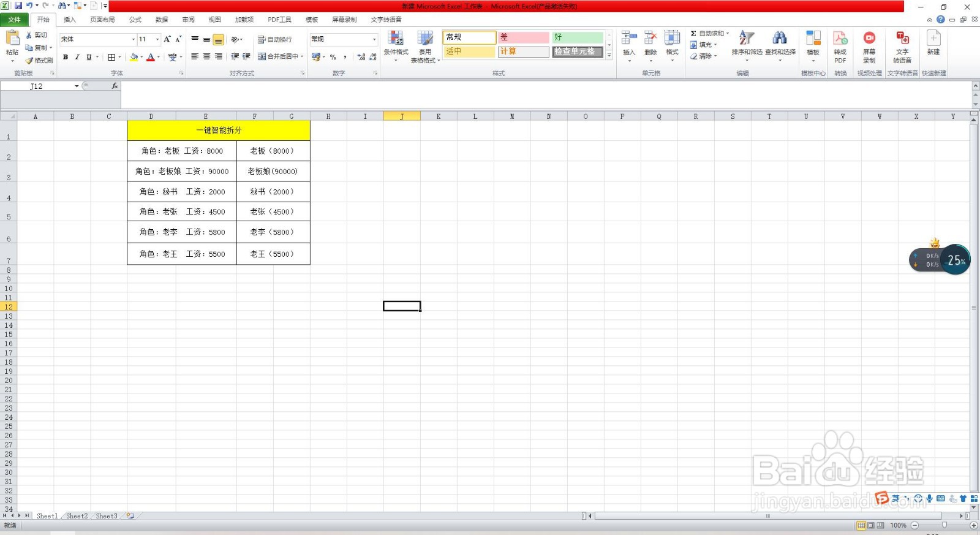Toggle italic formatting
The width and height of the screenshot is (980, 535).
point(77,57)
